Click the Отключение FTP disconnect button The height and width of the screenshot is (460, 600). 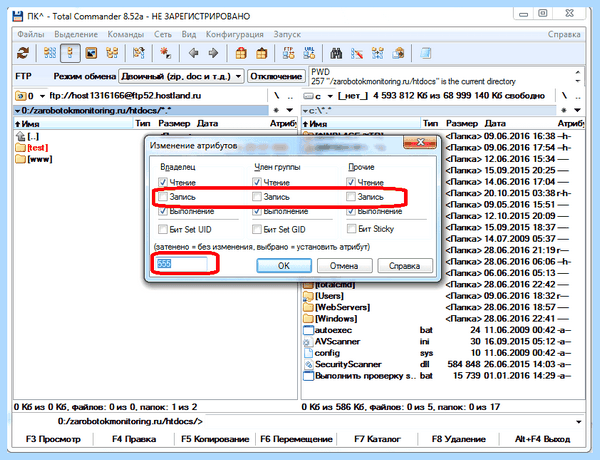(276, 76)
